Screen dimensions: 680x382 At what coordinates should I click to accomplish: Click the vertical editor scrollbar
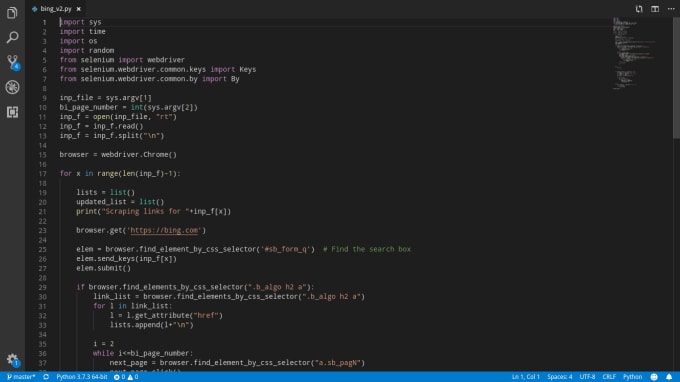(x=676, y=78)
